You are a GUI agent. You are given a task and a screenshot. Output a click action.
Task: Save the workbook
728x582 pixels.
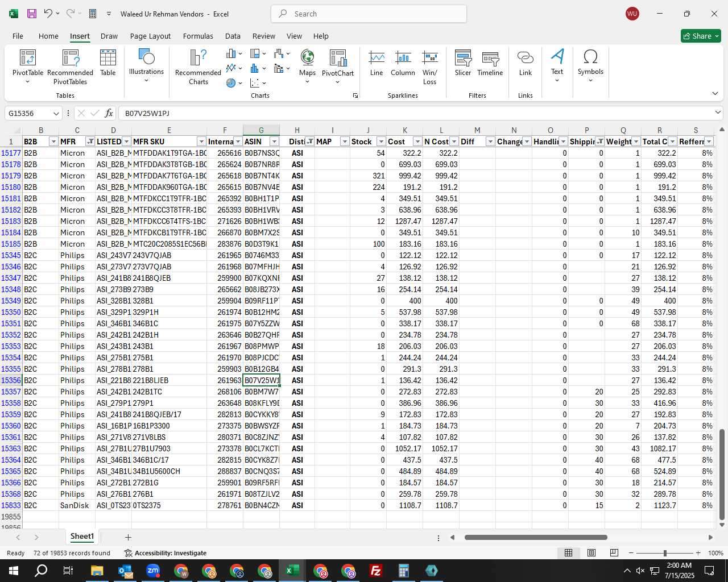(32, 14)
